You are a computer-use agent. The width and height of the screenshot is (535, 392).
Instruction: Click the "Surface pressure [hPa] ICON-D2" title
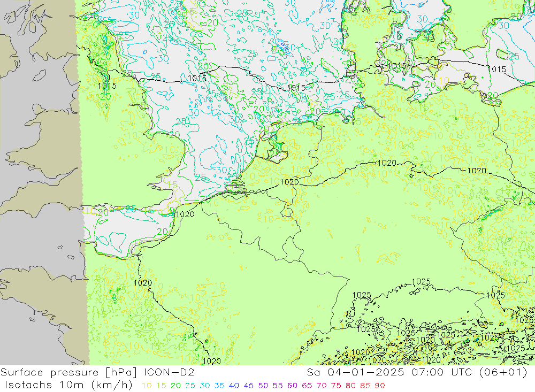click(97, 372)
